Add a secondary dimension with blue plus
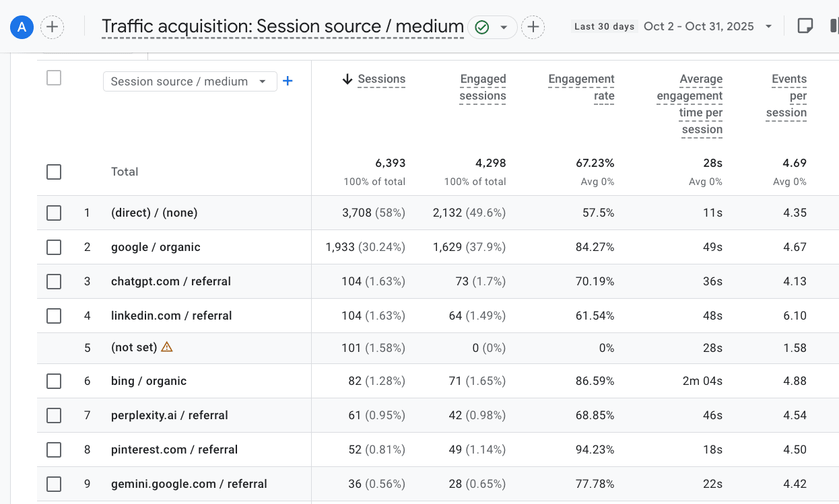Viewport: 839px width, 504px height. click(288, 81)
